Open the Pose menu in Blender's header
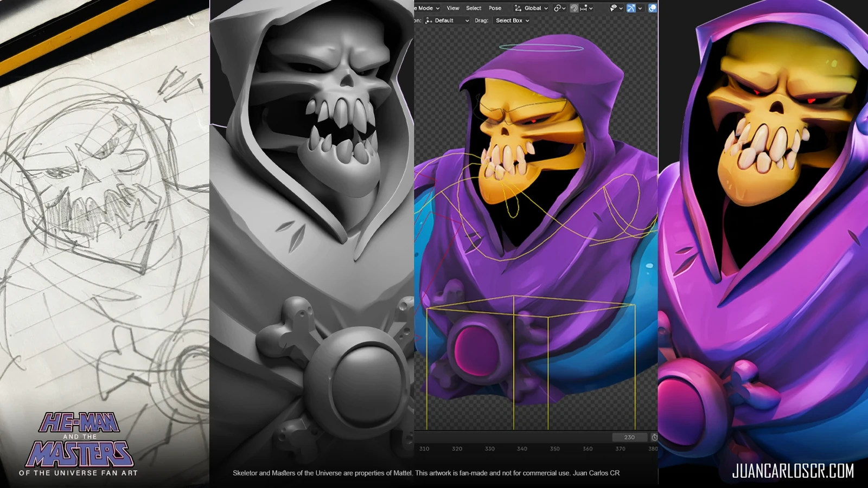This screenshot has height=488, width=868. click(495, 8)
